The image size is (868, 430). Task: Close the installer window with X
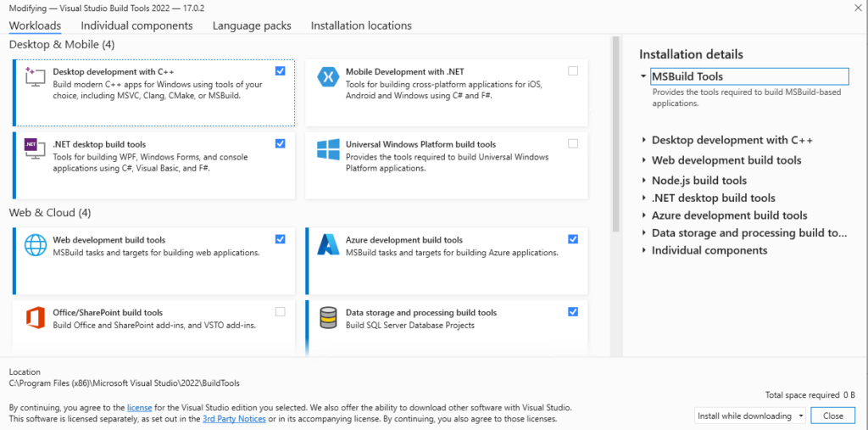(x=856, y=7)
